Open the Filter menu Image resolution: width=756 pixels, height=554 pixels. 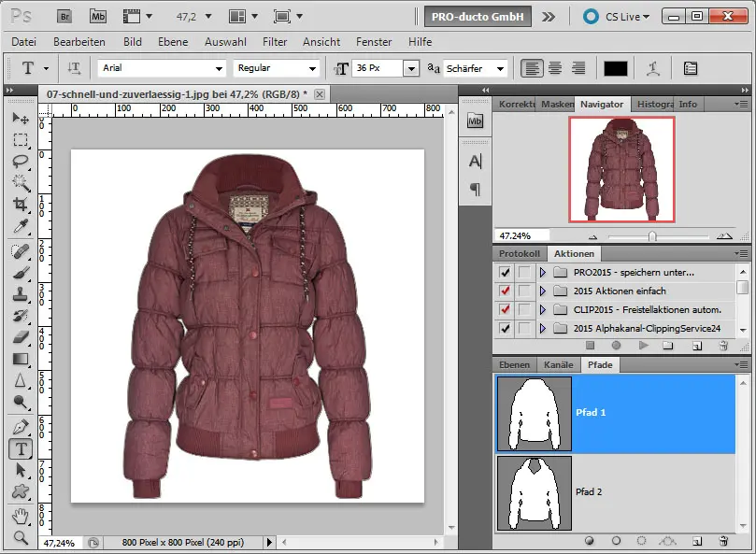tap(275, 42)
